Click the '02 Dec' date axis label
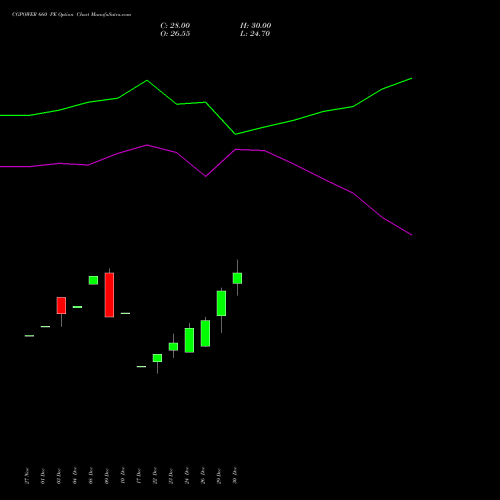The height and width of the screenshot is (500, 500). pyautogui.click(x=59, y=476)
